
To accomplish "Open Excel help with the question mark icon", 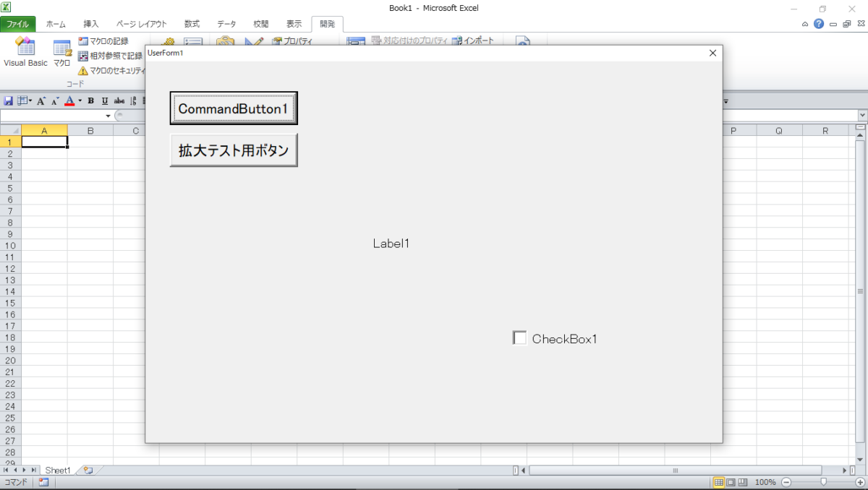I will pos(819,24).
